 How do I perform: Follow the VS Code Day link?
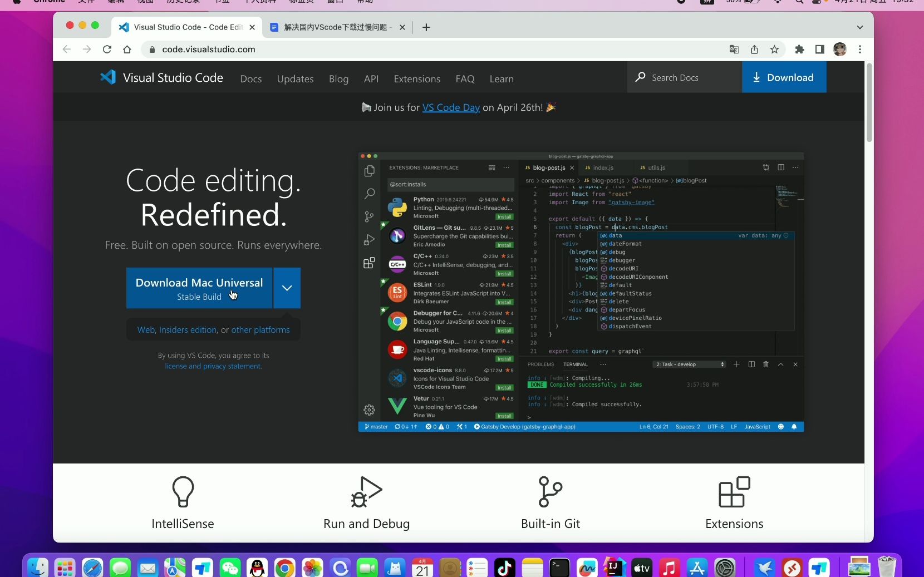coord(451,107)
